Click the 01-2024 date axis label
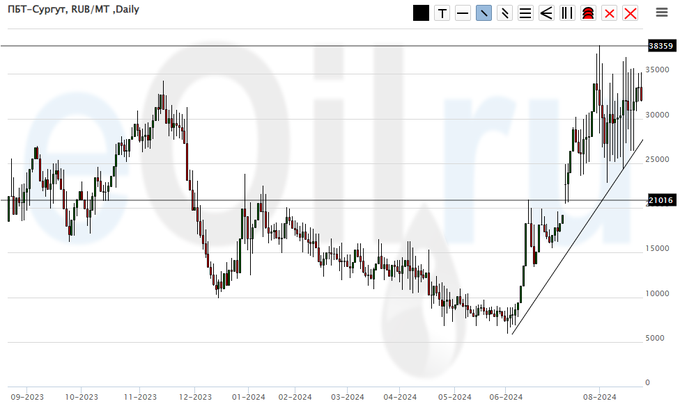This screenshot has height=406, width=680. pos(248,396)
